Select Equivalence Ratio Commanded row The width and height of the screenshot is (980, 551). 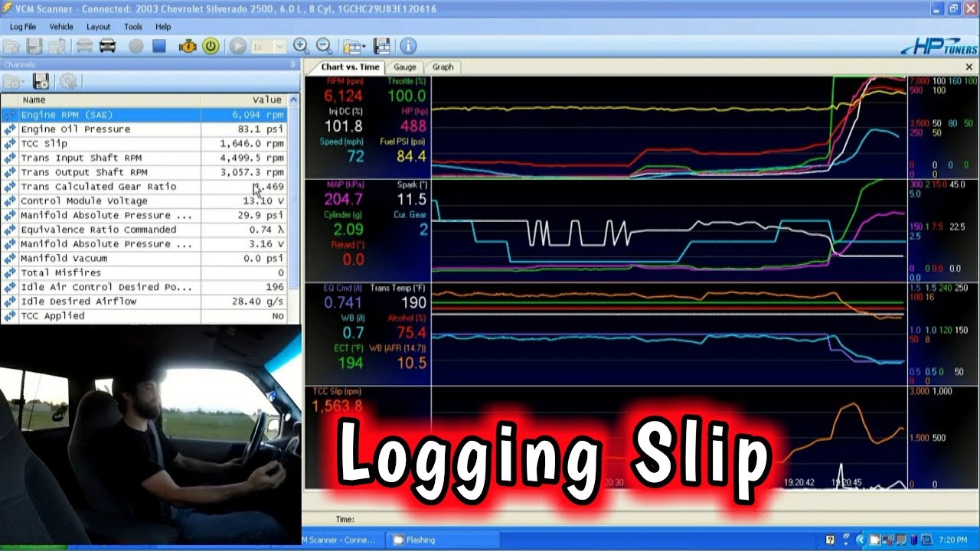click(144, 230)
